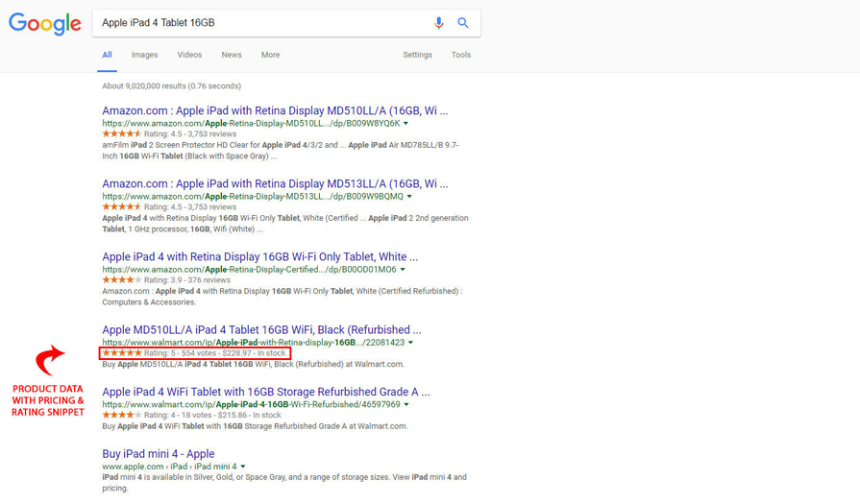The image size is (860, 504).
Task: Switch to the Images tab
Action: pos(144,55)
